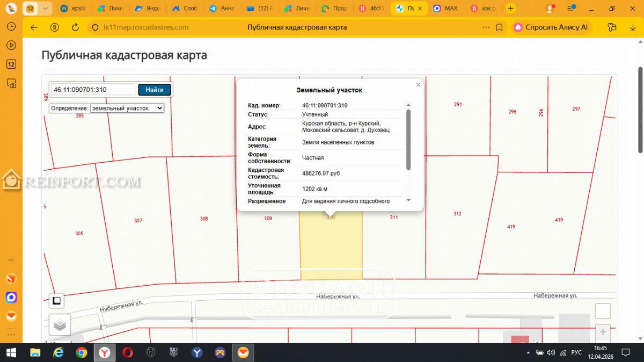The width and height of the screenshot is (644, 362).
Task: Open sidebar 12 tabs counter icon
Action: click(11, 64)
